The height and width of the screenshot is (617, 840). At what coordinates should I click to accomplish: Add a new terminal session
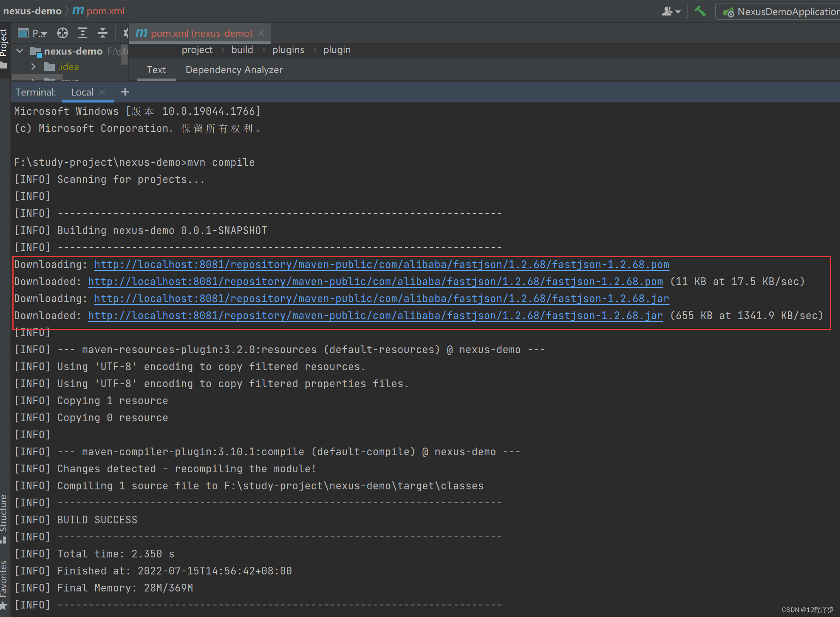[125, 92]
